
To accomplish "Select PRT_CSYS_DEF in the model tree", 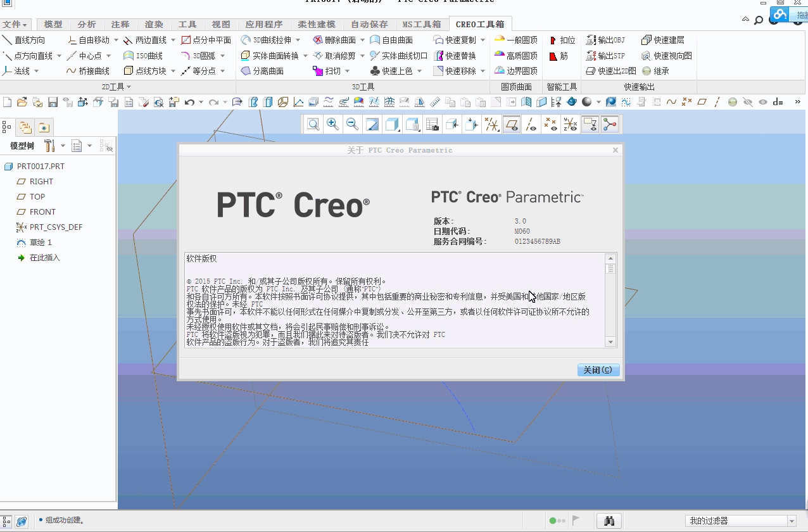I will tap(56, 227).
